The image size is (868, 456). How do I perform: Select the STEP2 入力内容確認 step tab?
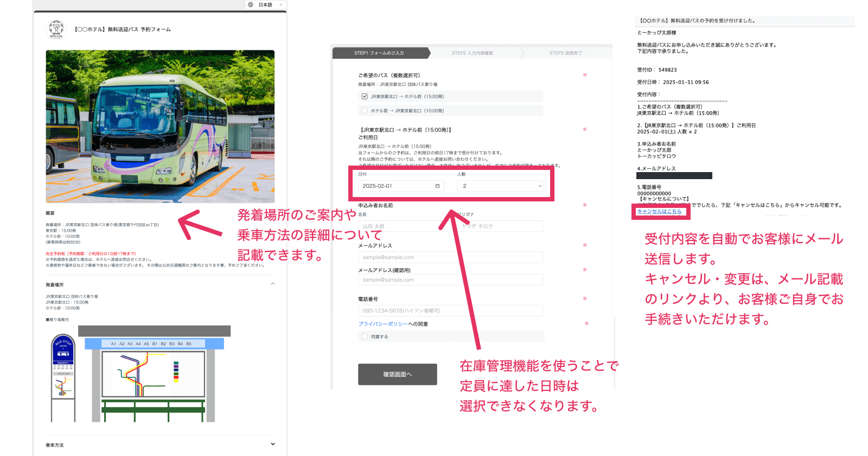[473, 53]
